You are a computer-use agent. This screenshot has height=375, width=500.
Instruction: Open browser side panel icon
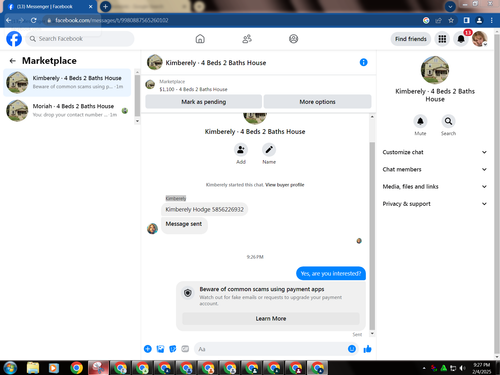pos(466,20)
